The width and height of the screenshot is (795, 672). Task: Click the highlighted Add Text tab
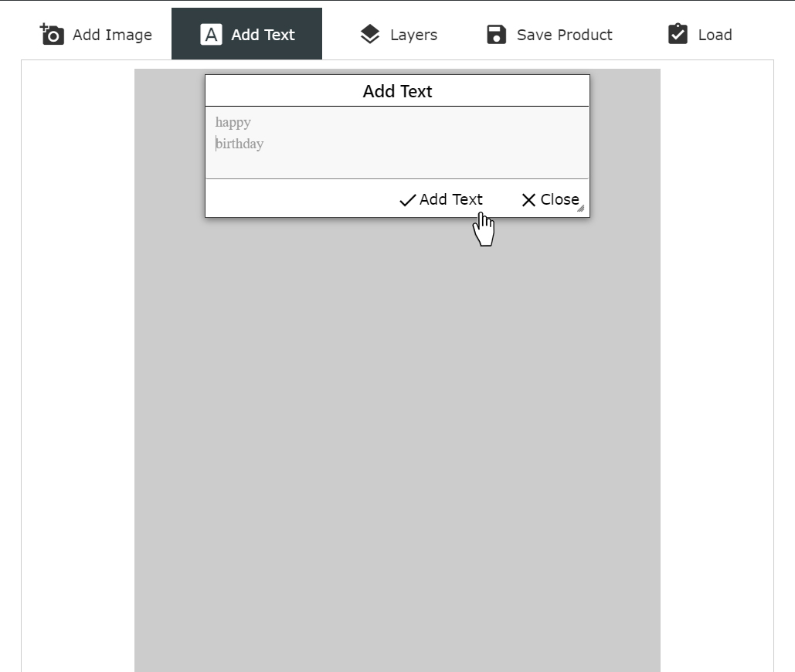click(246, 34)
